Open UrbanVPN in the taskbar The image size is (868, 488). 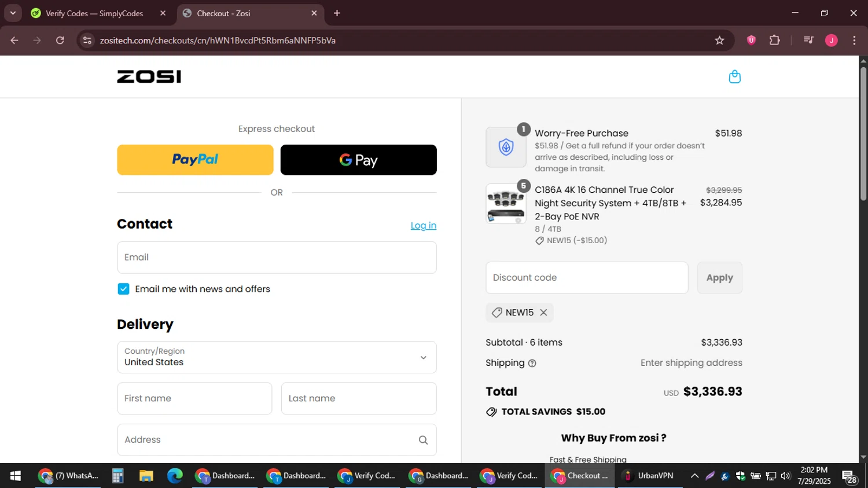[649, 476]
